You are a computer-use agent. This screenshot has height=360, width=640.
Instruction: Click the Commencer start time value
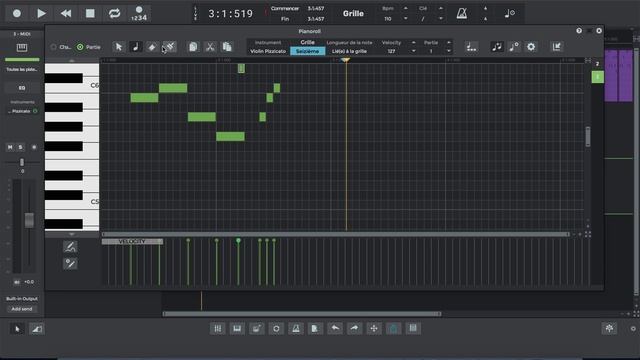coord(316,9)
